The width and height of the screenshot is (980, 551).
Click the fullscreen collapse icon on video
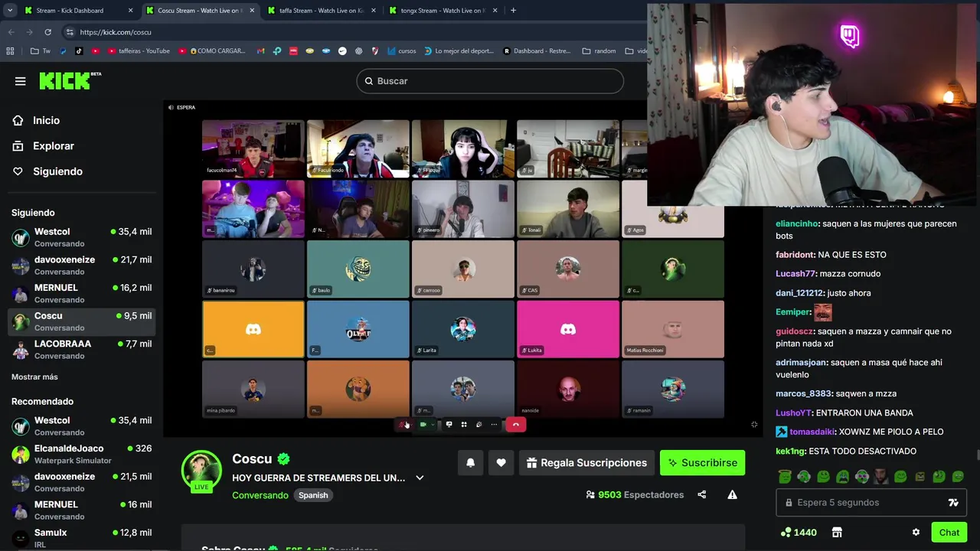(754, 425)
